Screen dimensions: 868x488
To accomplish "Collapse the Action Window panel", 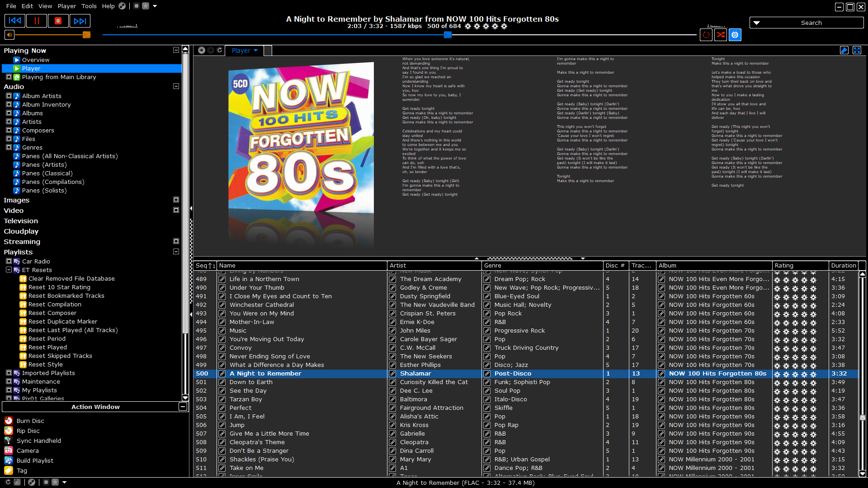I will tap(183, 407).
